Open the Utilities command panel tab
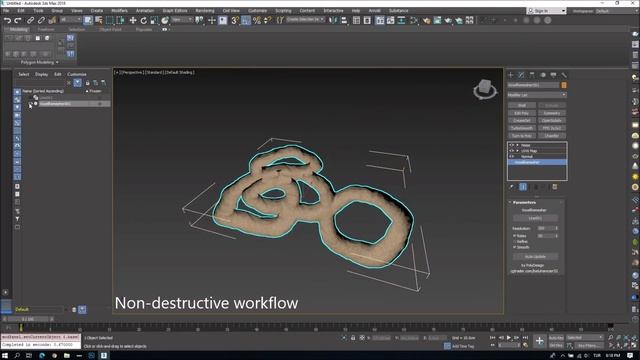The image size is (640, 360). click(x=564, y=75)
